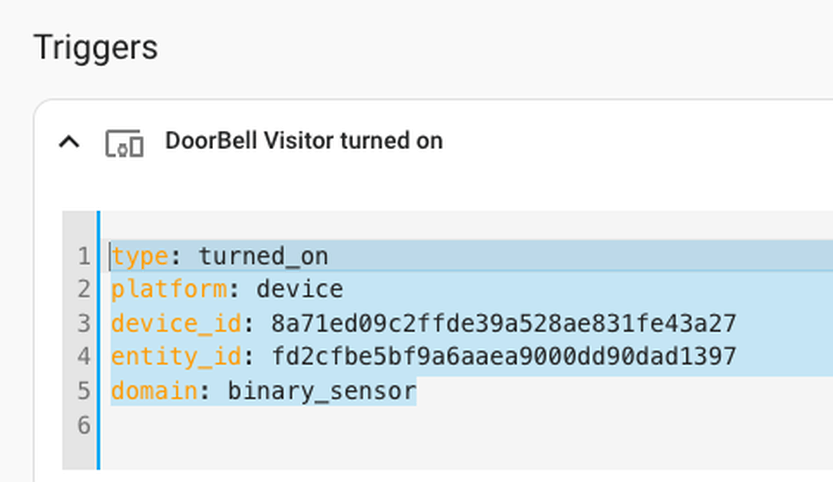Click the 'platform' key in YAML
Screen dimensions: 833x482
click(169, 290)
